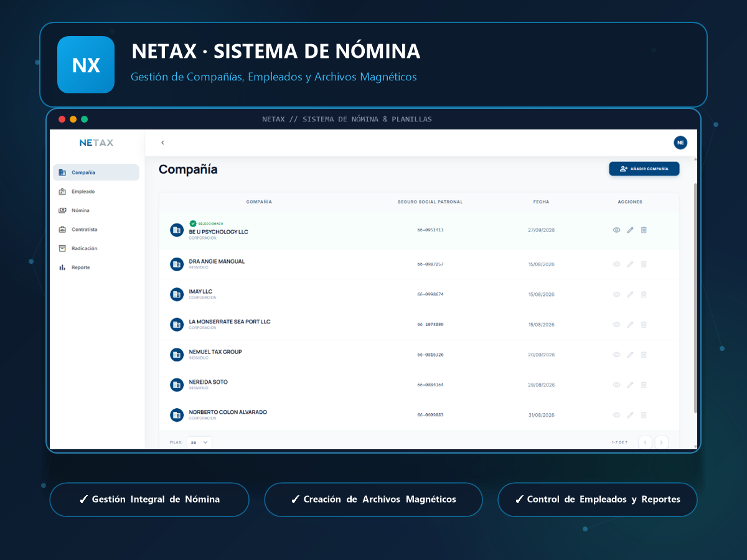Open the Contratista sidebar item
Screen dimensions: 747x560
[96, 230]
